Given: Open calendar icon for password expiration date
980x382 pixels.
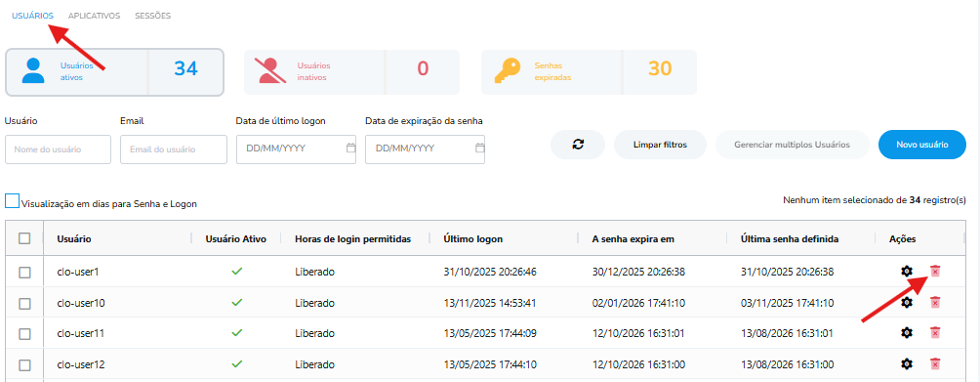Looking at the screenshot, I should click(479, 149).
